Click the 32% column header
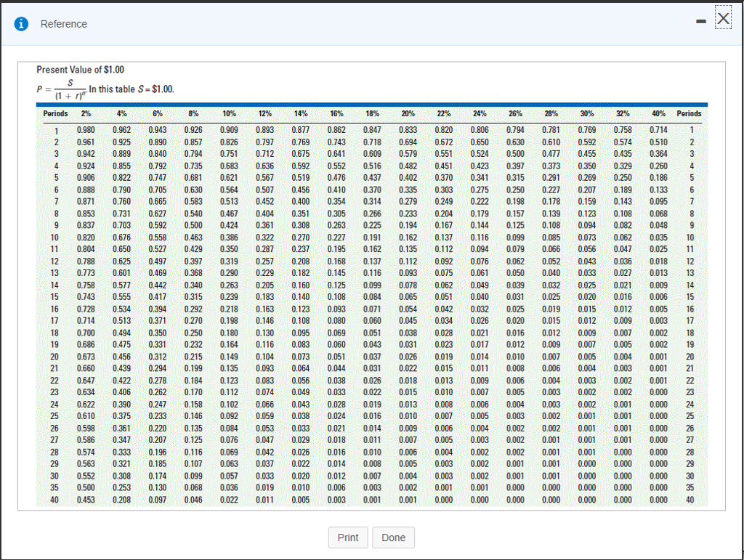Viewport: 744px width, 560px height. pos(623,113)
